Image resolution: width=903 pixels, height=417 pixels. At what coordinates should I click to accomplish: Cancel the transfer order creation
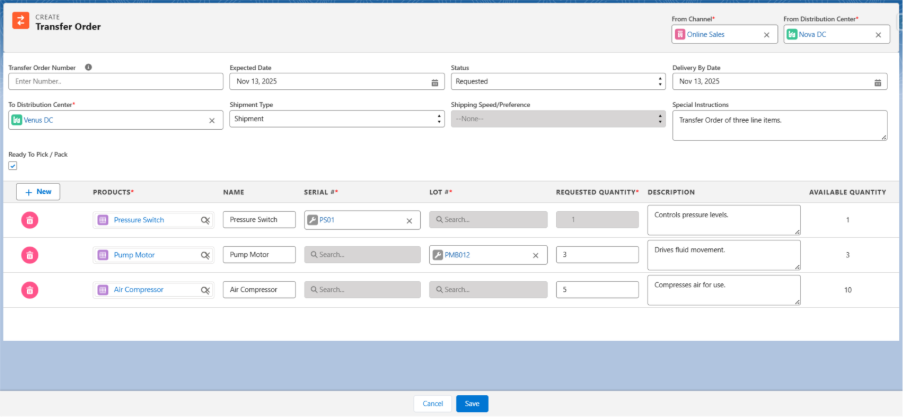tap(432, 404)
